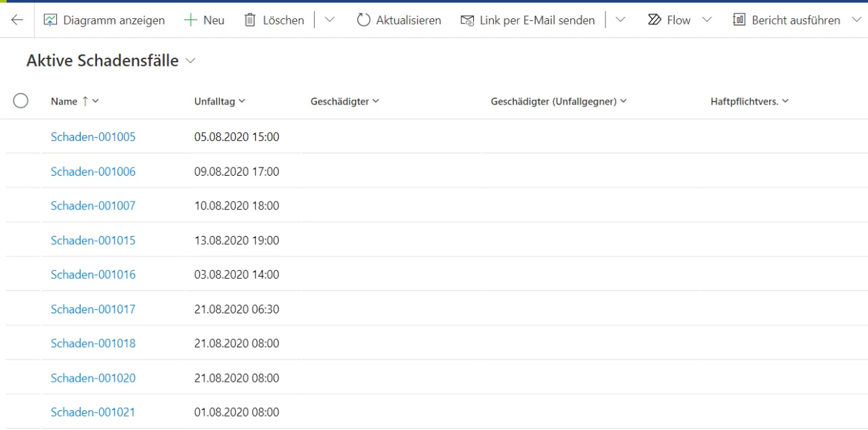Click the Aktualisieren refresh icon
The height and width of the screenshot is (430, 868).
(x=364, y=20)
